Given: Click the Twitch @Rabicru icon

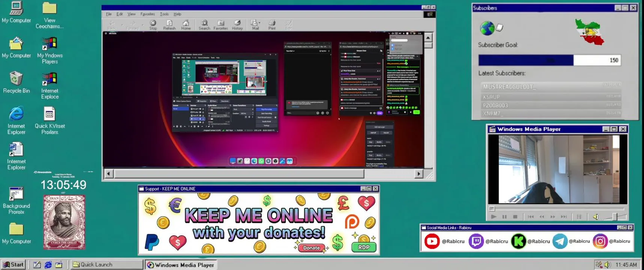Looking at the screenshot, I should [x=476, y=241].
